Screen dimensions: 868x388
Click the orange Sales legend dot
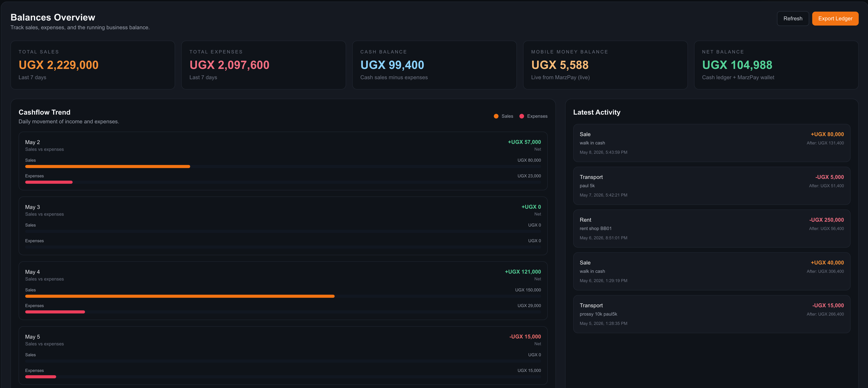click(x=496, y=116)
